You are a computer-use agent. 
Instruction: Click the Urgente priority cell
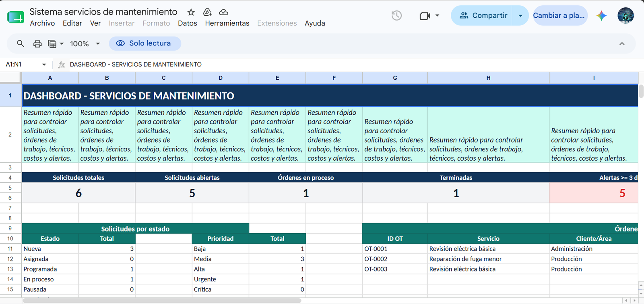(x=221, y=279)
